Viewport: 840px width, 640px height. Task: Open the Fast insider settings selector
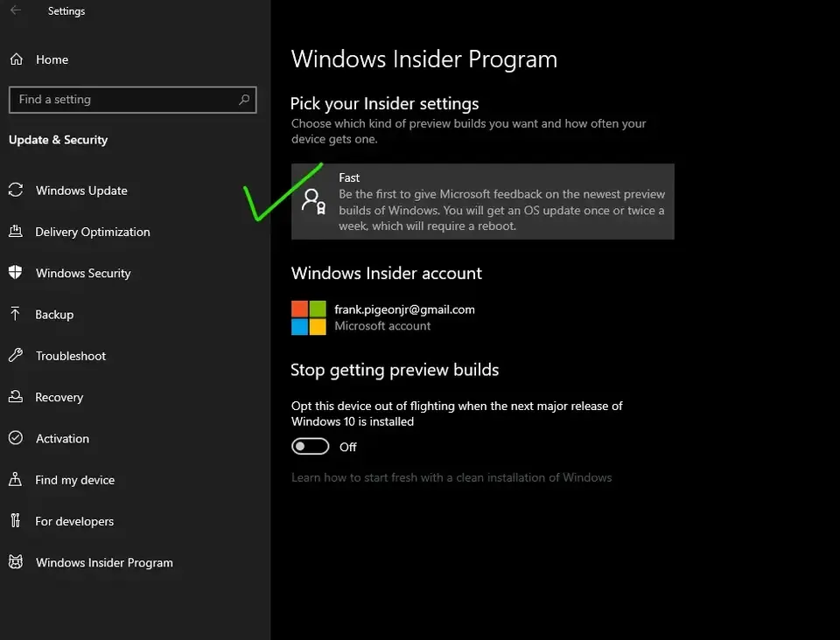pyautogui.click(x=482, y=200)
